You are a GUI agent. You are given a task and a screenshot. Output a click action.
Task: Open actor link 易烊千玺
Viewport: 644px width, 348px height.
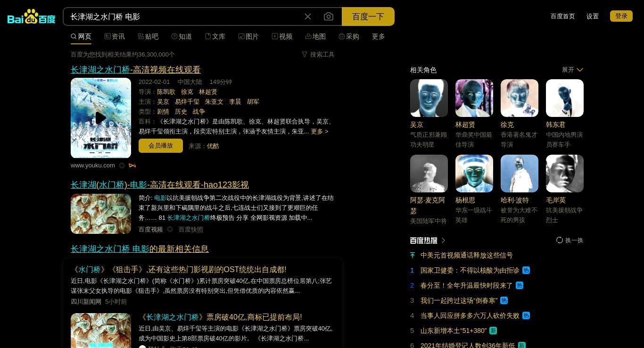(x=187, y=102)
